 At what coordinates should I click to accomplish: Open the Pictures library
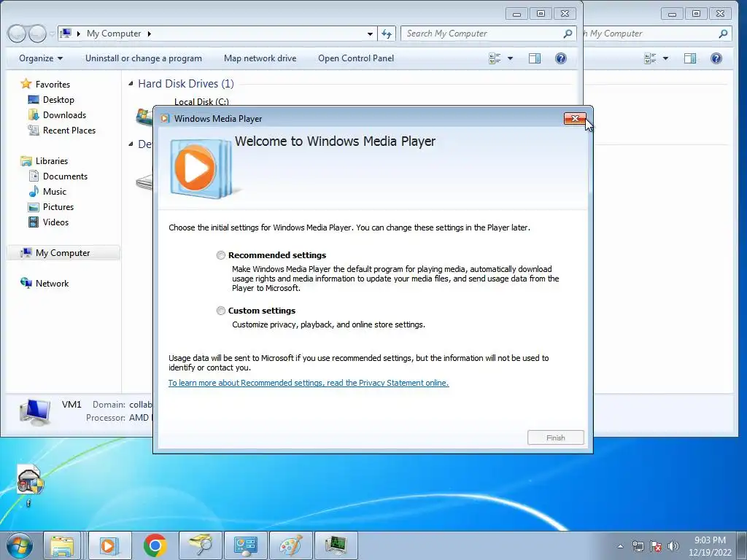(51, 206)
